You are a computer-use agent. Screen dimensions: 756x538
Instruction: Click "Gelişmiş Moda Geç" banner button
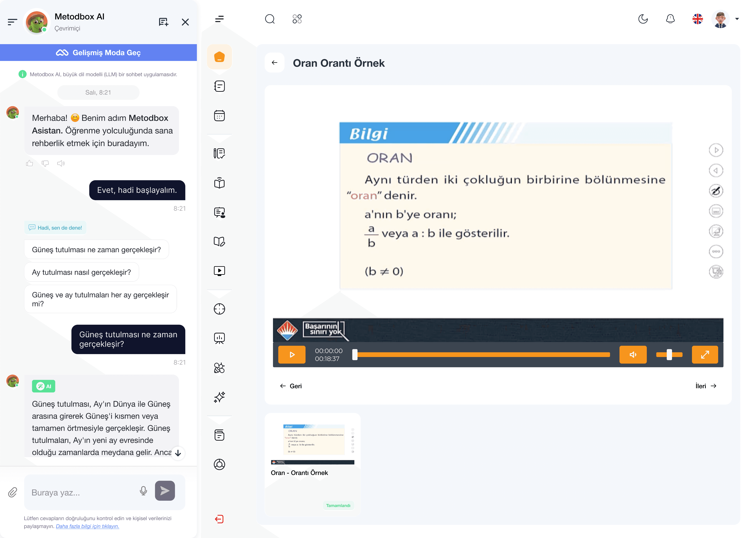pos(98,53)
